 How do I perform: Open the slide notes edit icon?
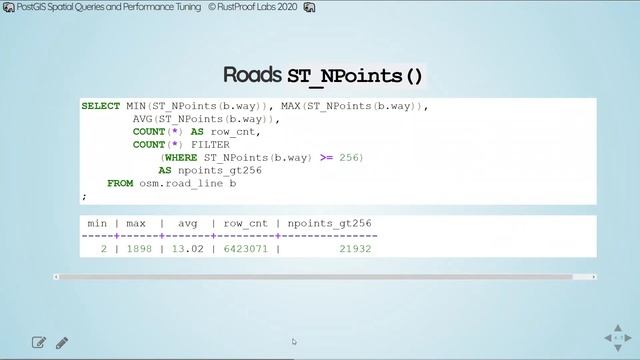(x=39, y=342)
